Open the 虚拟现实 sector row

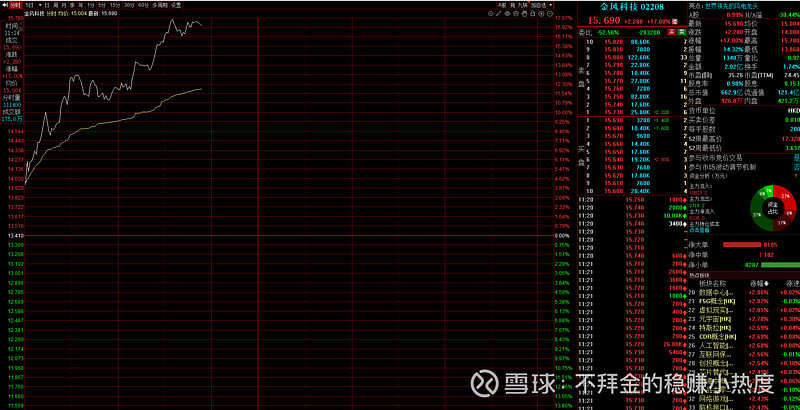pos(744,310)
